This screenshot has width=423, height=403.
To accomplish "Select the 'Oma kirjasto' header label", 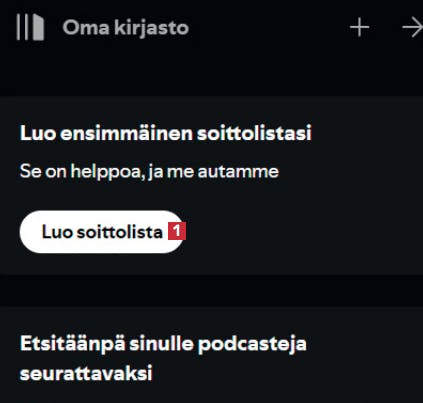I will 126,27.
